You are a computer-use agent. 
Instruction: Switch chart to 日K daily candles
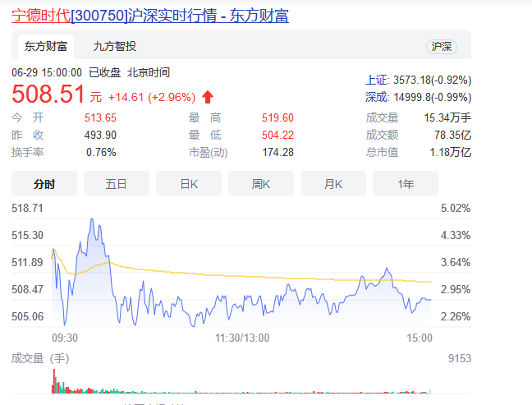pyautogui.click(x=188, y=183)
